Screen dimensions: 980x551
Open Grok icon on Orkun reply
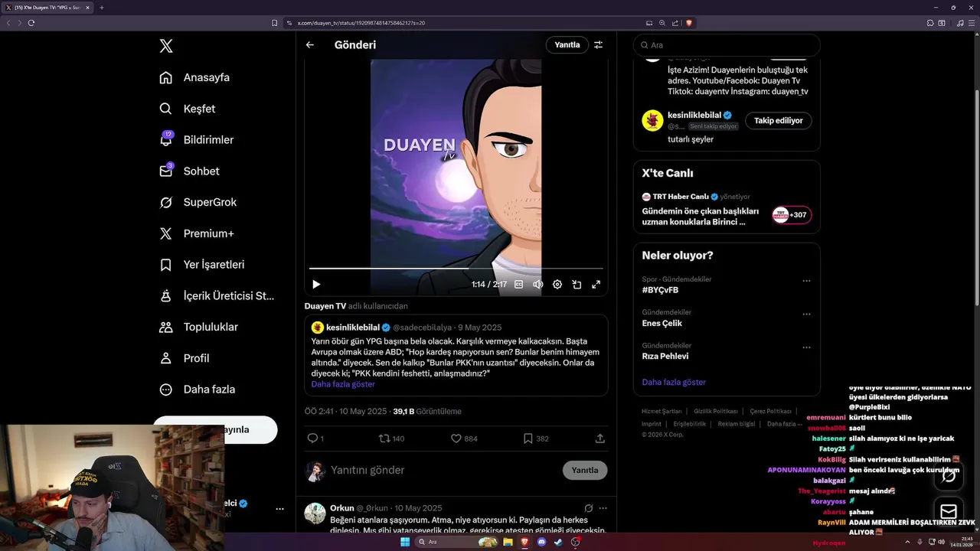588,508
